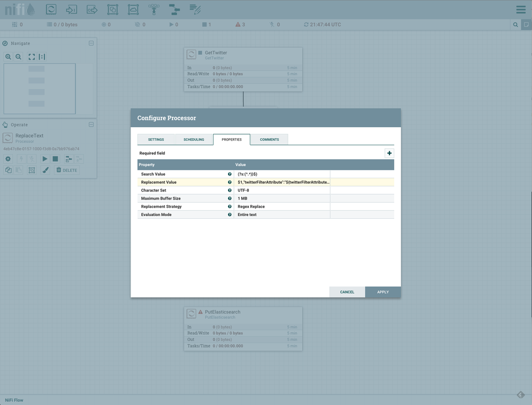Add a new property with the plus icon

click(389, 153)
